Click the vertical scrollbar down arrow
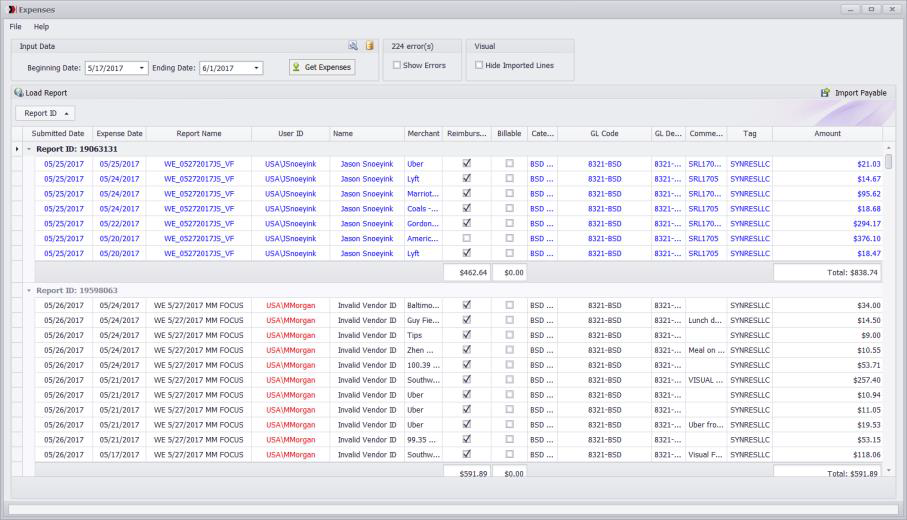 pos(889,470)
